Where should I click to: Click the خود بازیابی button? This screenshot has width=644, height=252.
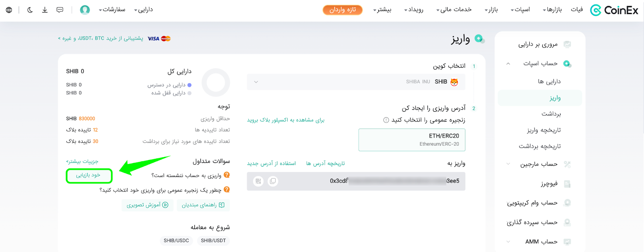pyautogui.click(x=89, y=175)
